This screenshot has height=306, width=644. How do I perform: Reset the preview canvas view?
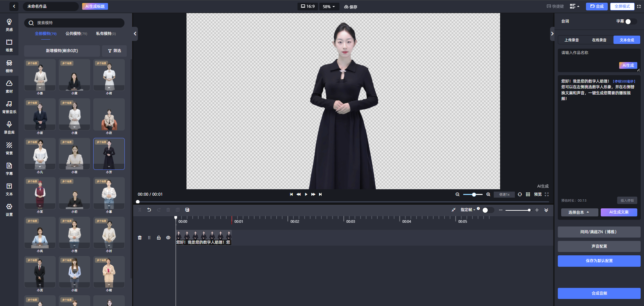520,194
